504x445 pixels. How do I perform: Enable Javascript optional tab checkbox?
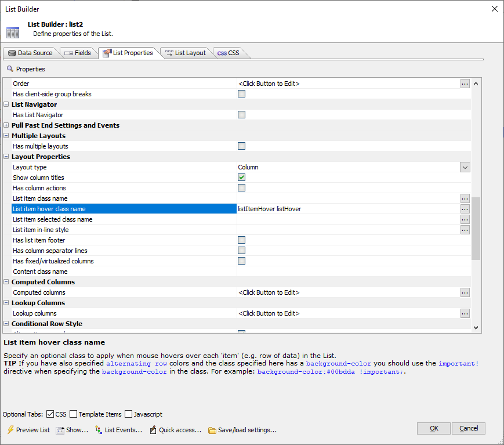[129, 414]
